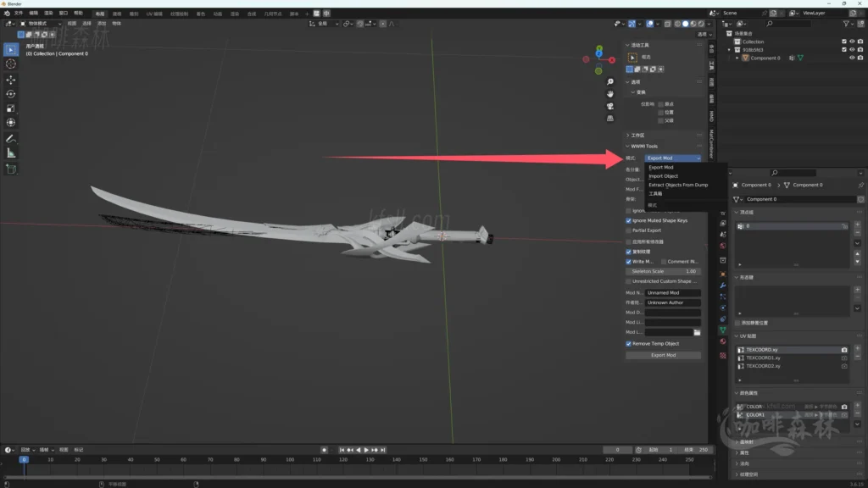Pick the Annotate pencil tool

11,138
